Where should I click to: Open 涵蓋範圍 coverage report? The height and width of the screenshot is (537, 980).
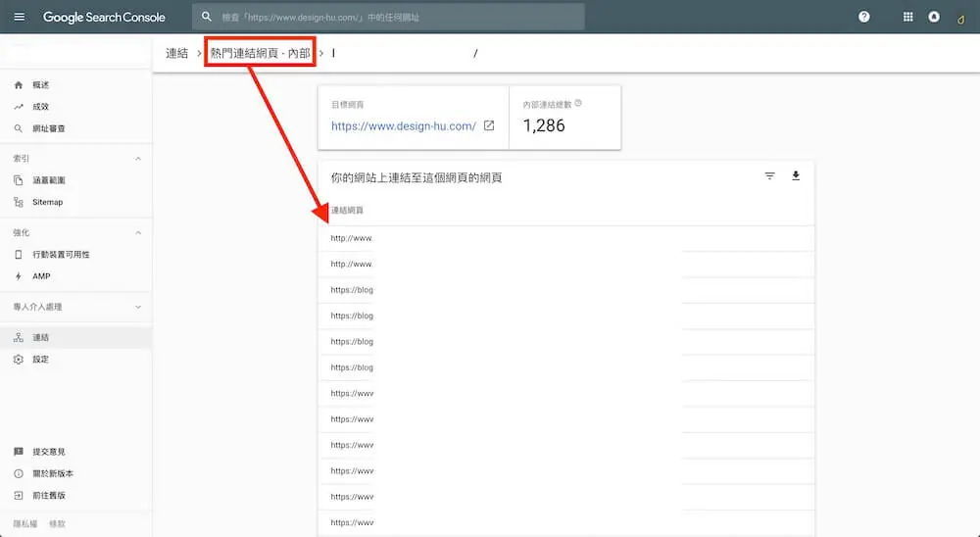click(49, 180)
